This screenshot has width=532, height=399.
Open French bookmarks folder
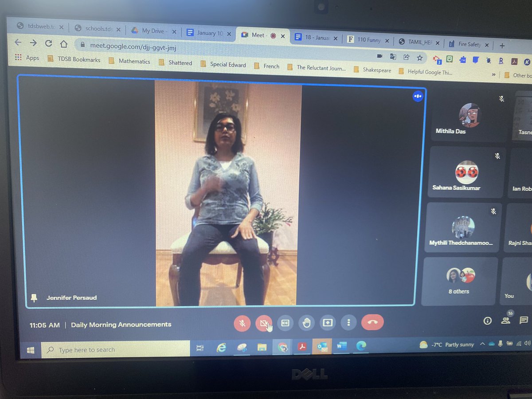(x=266, y=66)
